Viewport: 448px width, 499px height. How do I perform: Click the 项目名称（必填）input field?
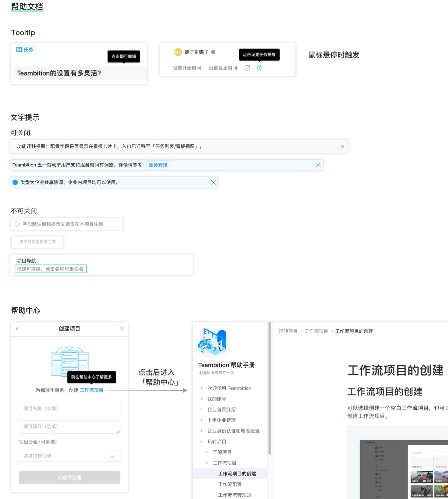click(x=69, y=408)
